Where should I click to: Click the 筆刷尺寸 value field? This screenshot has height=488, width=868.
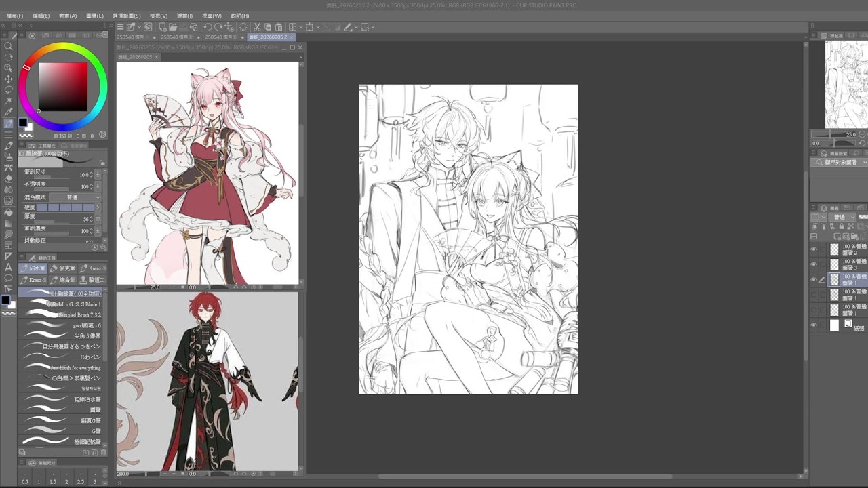83,175
